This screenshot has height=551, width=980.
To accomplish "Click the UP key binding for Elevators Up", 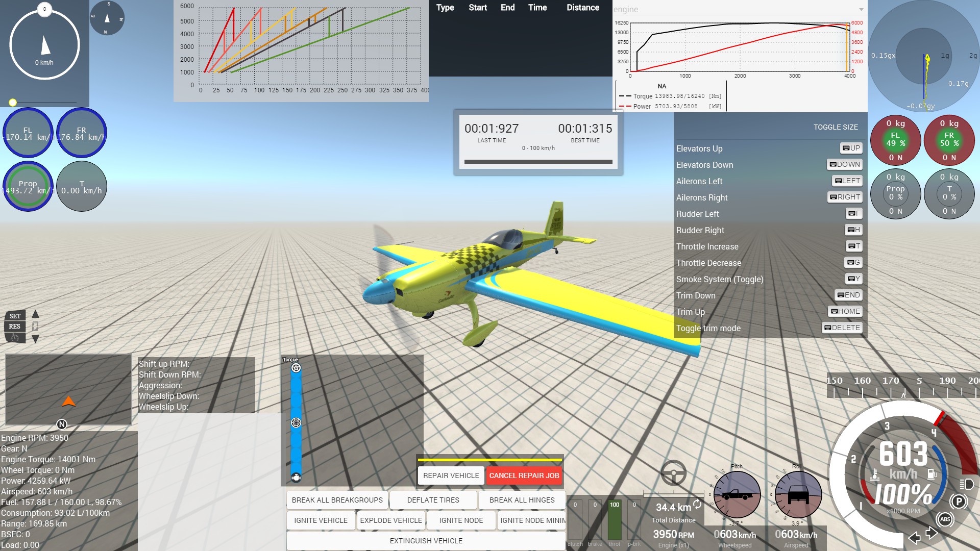I will coord(851,148).
